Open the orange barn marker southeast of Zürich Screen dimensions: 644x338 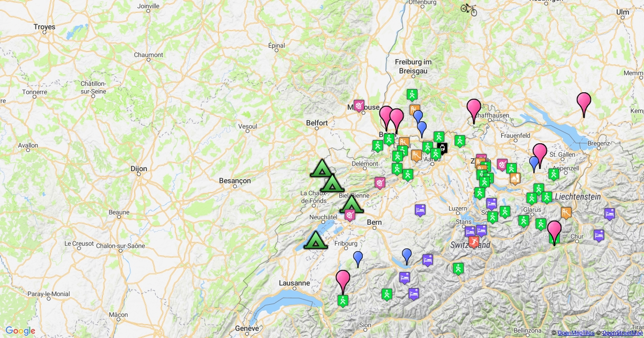(x=515, y=179)
